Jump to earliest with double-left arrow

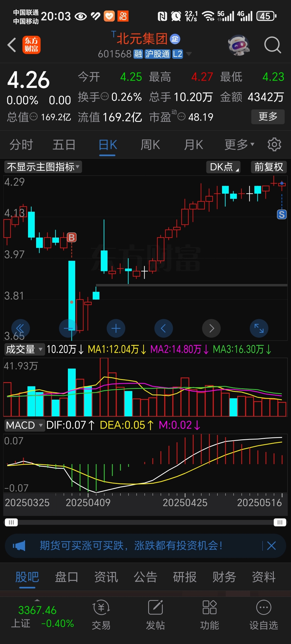point(20,328)
